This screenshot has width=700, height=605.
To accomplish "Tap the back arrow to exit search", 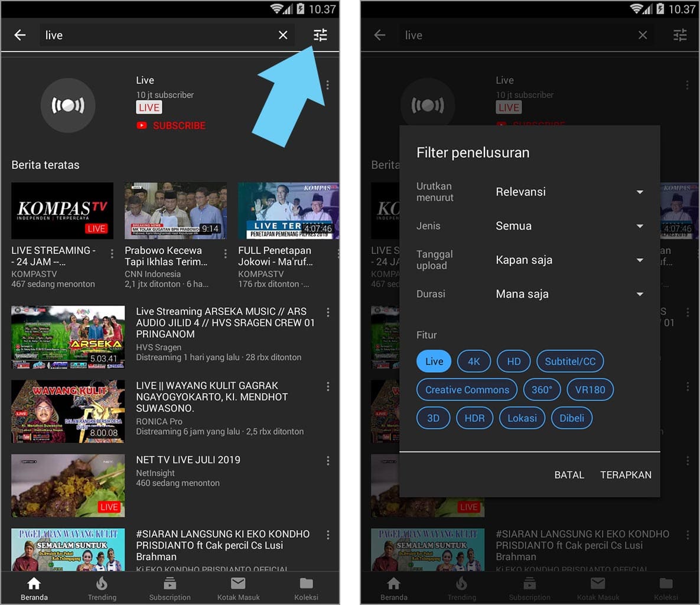I will point(19,35).
